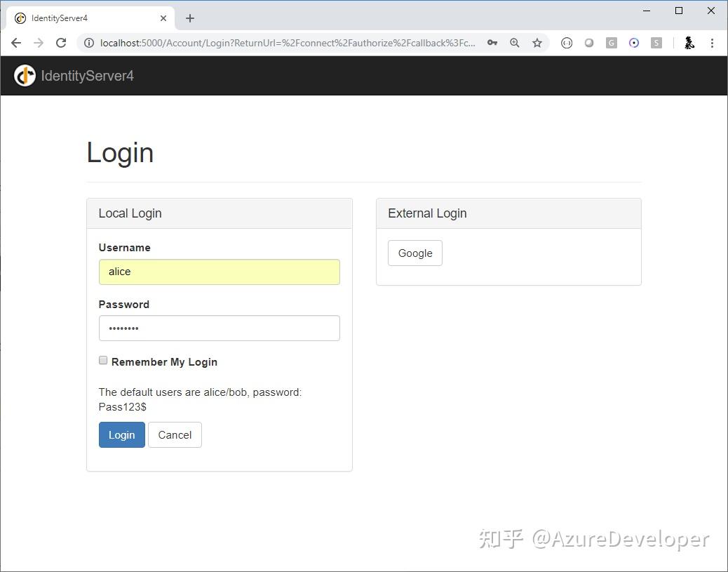Bookmark the page using the star icon

537,43
